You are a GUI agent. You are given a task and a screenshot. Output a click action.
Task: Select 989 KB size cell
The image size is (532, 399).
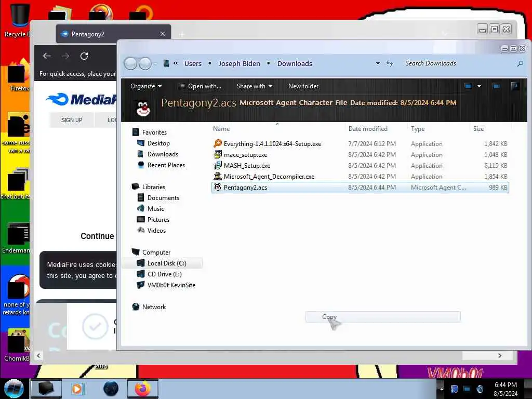[498, 187]
